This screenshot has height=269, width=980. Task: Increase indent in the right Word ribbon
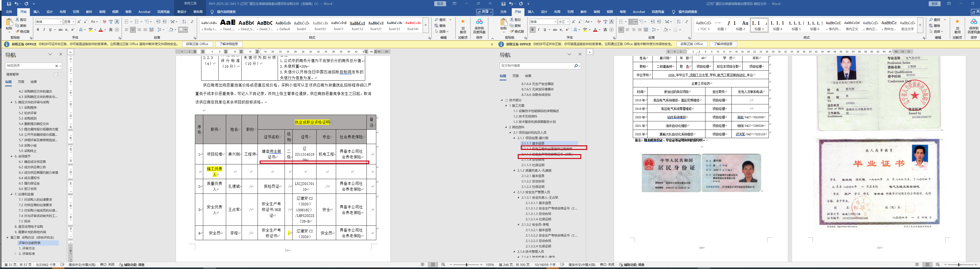pyautogui.click(x=659, y=22)
